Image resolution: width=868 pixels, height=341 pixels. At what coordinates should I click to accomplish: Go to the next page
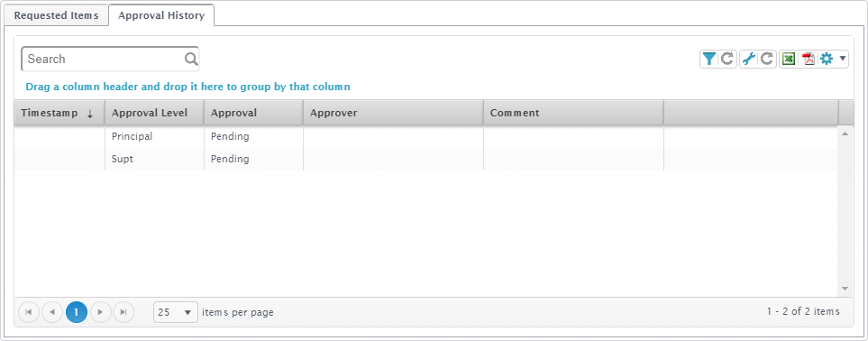(100, 312)
